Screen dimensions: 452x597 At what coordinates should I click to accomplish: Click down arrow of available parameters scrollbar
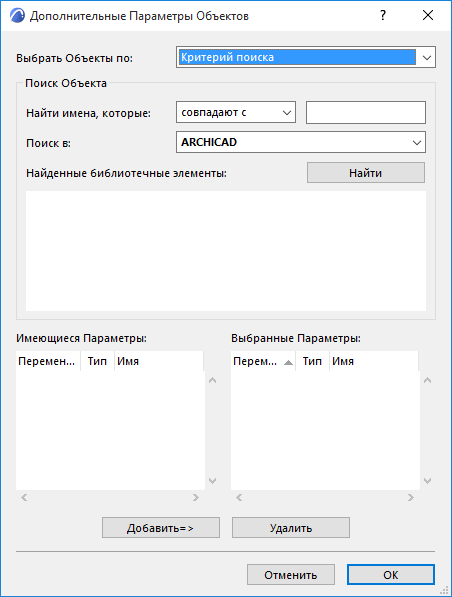(x=212, y=480)
